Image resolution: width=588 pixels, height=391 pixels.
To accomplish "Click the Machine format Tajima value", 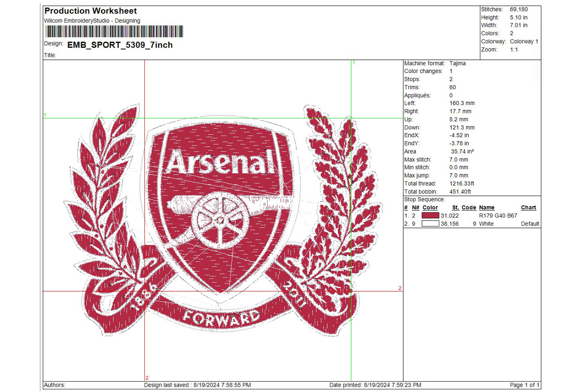I will pos(458,63).
